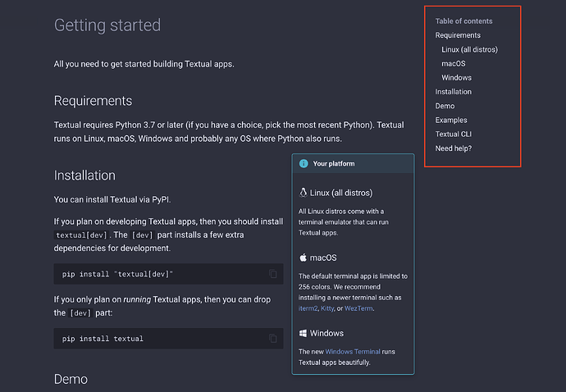This screenshot has width=566, height=392.
Task: Click the inline textual[dev] code snippet
Action: (81, 235)
